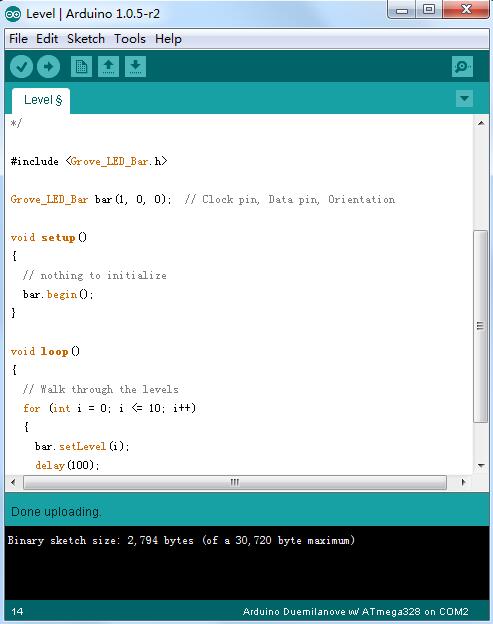493x624 pixels.
Task: Click the vertical scrollbar thumb
Action: tap(481, 326)
